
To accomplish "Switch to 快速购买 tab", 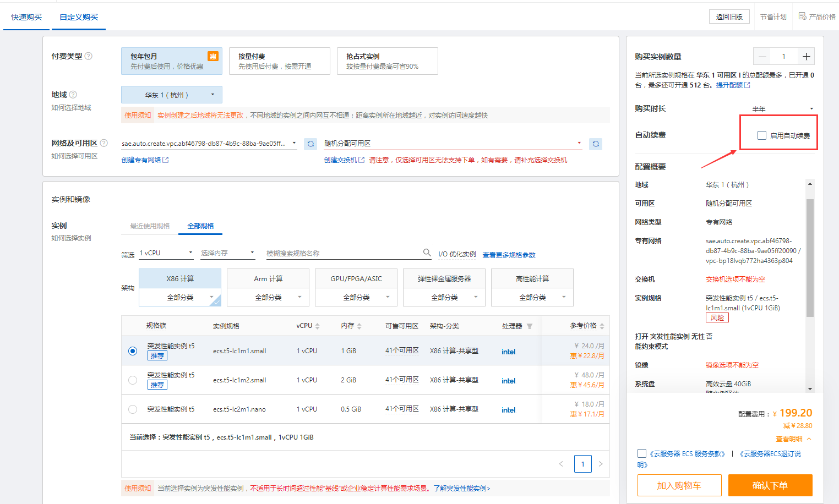I will click(x=26, y=17).
